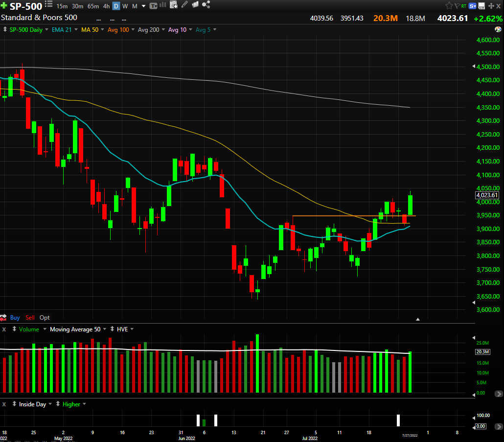Remove the Volume pane with its X
The image size is (504, 442).
[x=4, y=329]
